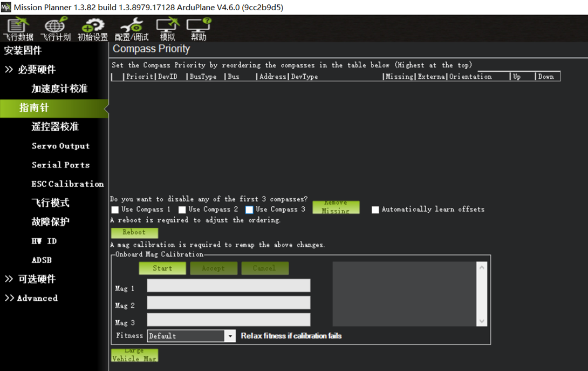Click the Mission Planner title bar logo
588x371 pixels.
click(x=6, y=7)
